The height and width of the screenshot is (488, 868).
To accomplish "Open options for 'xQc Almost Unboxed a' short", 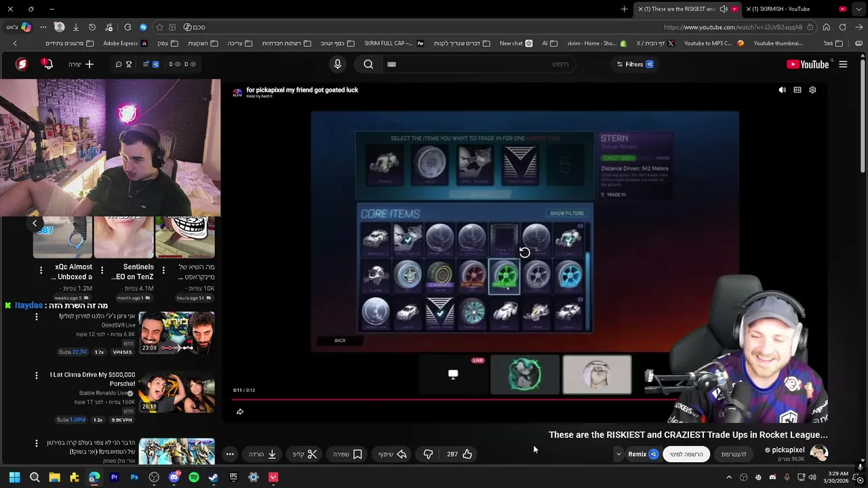I will (x=41, y=270).
